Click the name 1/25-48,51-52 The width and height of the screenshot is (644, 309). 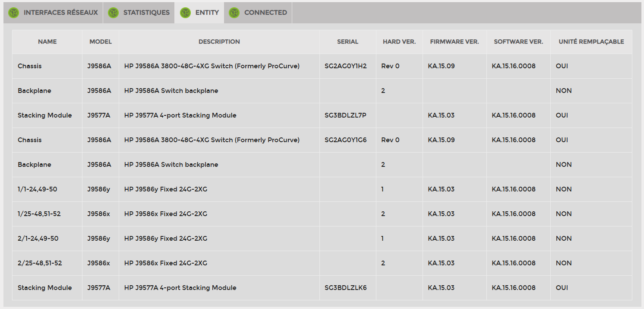(40, 214)
